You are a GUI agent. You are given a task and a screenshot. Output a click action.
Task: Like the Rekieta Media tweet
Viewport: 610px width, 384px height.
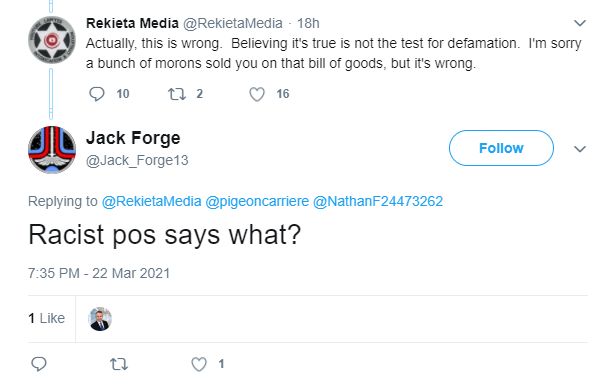tap(257, 94)
